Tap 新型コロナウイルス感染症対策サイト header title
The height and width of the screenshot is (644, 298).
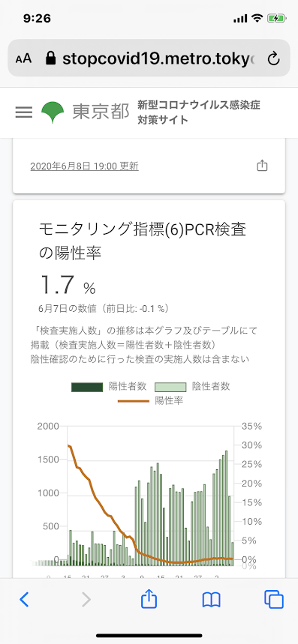[198, 112]
